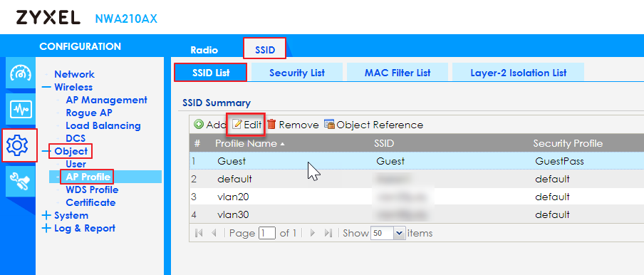The height and width of the screenshot is (275, 644).
Task: Open the MAC Filter List tab
Action: 398,73
